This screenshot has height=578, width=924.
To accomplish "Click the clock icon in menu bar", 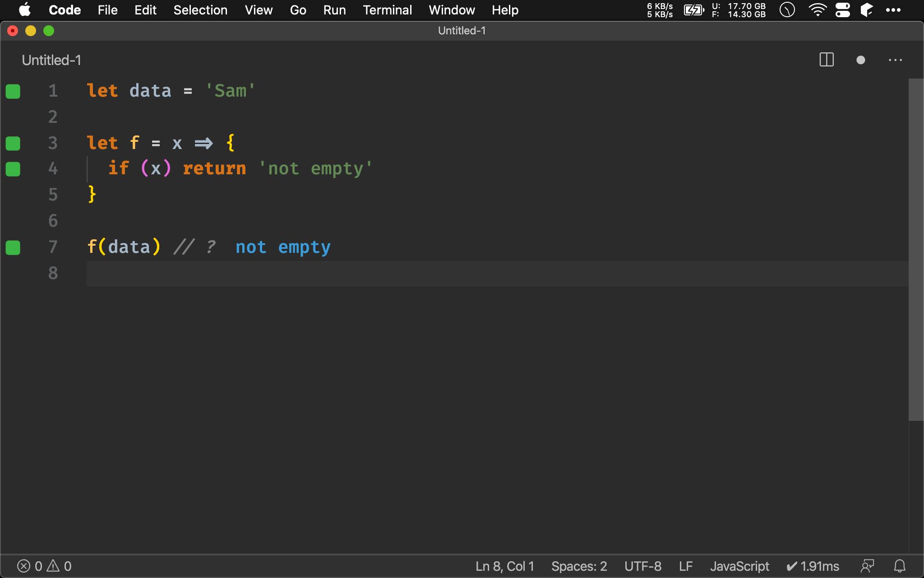I will [x=787, y=10].
